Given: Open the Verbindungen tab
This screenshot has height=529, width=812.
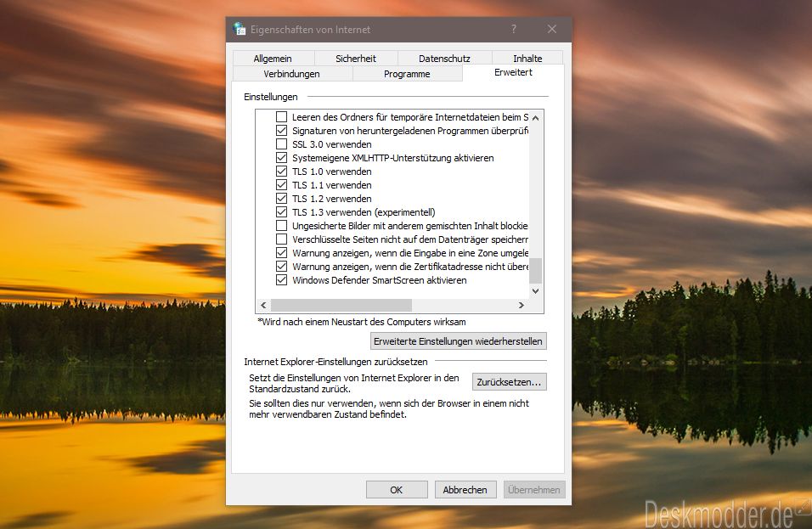Looking at the screenshot, I should point(291,74).
